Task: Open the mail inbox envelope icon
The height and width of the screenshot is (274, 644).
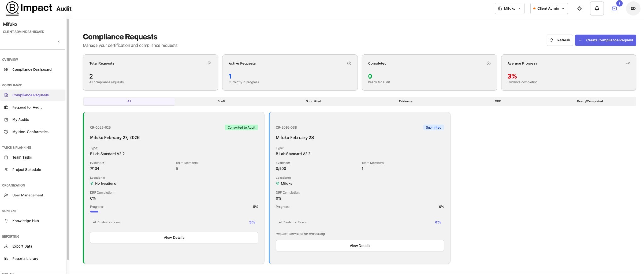Action: pyautogui.click(x=614, y=8)
